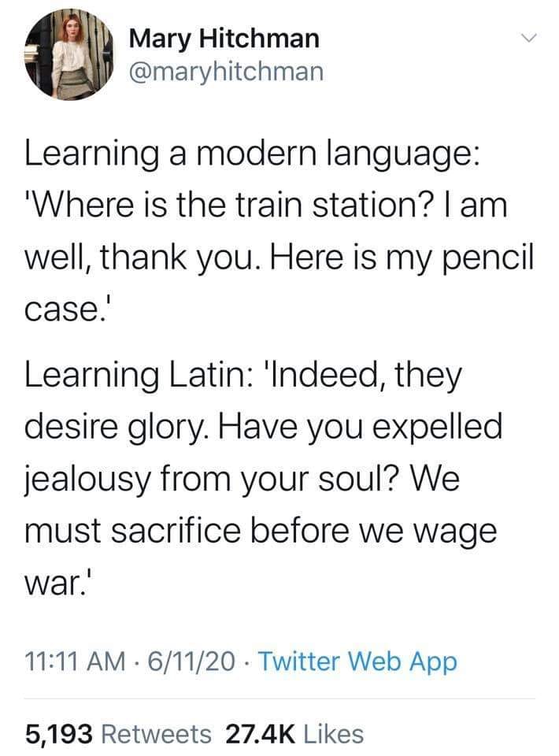Image resolution: width=559 pixels, height=756 pixels.
Task: Select the 'Here is my pencil' phrase
Action: coord(402,259)
